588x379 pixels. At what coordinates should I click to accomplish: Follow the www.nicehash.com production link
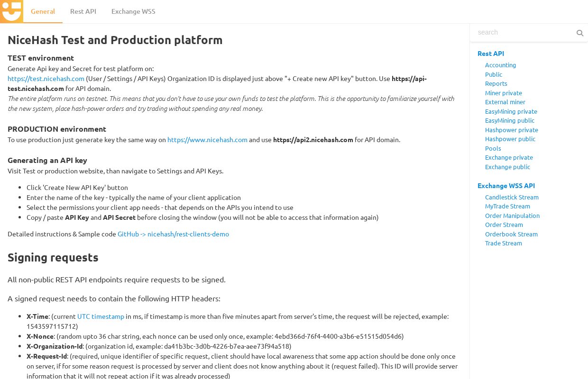[207, 140]
